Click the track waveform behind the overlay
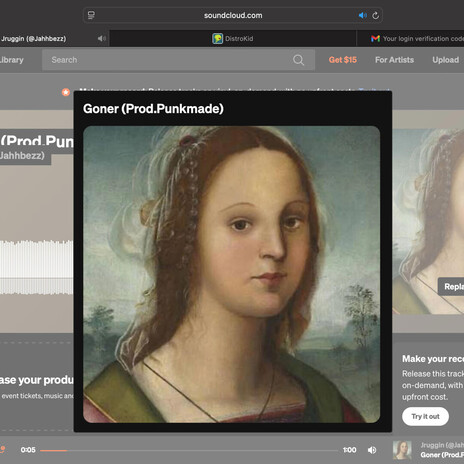The width and height of the screenshot is (464, 464). coord(37,267)
